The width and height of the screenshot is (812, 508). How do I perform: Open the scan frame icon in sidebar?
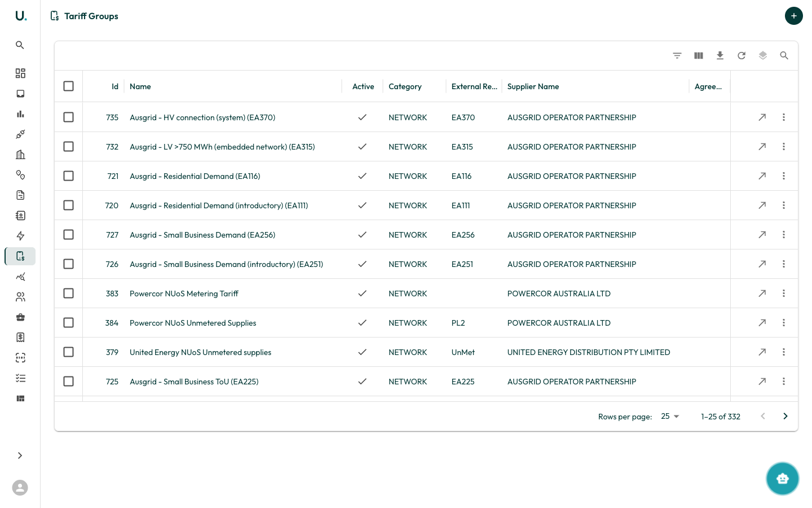[x=20, y=358]
